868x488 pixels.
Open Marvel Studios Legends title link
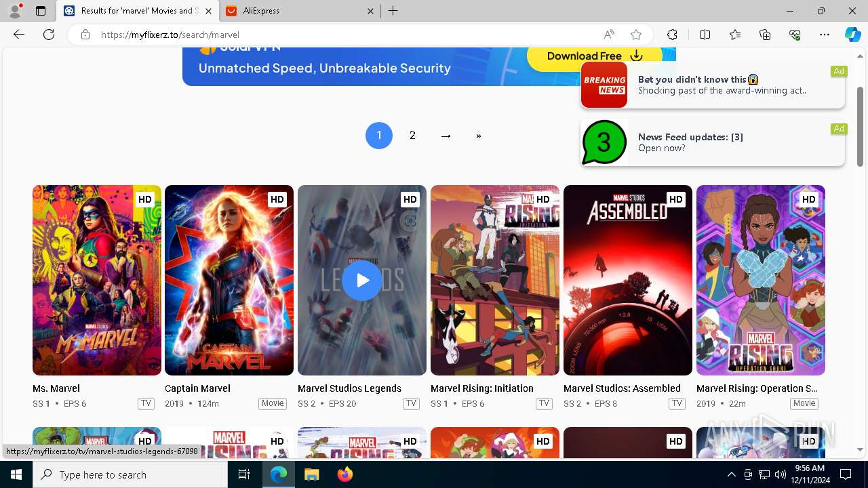[349, 388]
